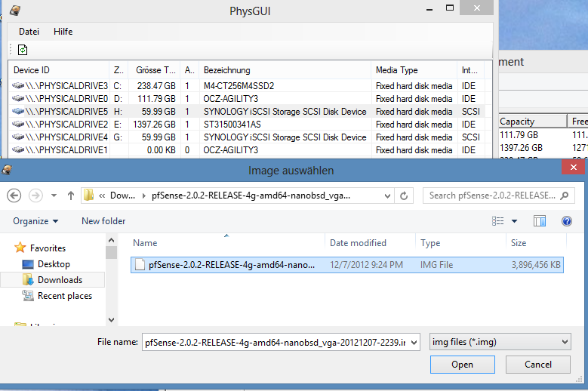Open the Hilfe menu

click(x=63, y=32)
